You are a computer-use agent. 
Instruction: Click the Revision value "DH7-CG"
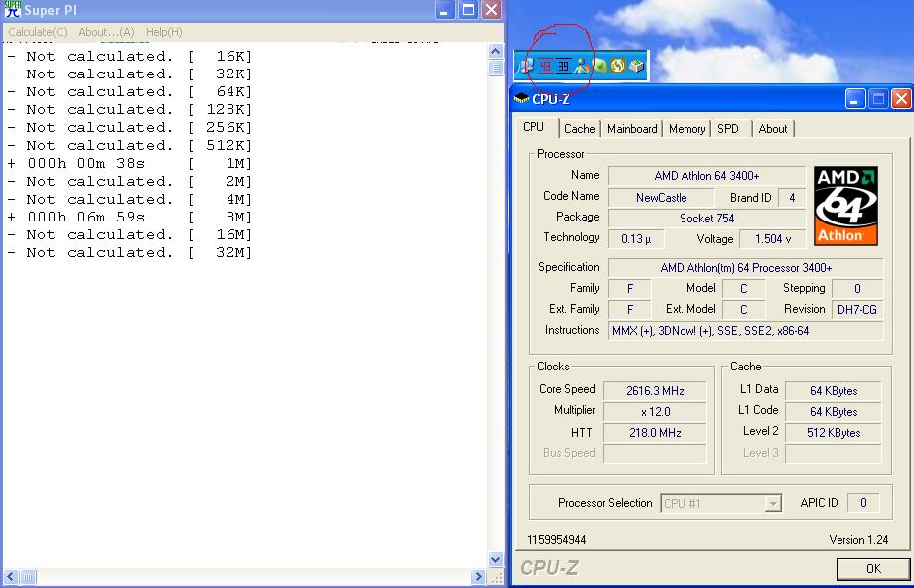[856, 310]
